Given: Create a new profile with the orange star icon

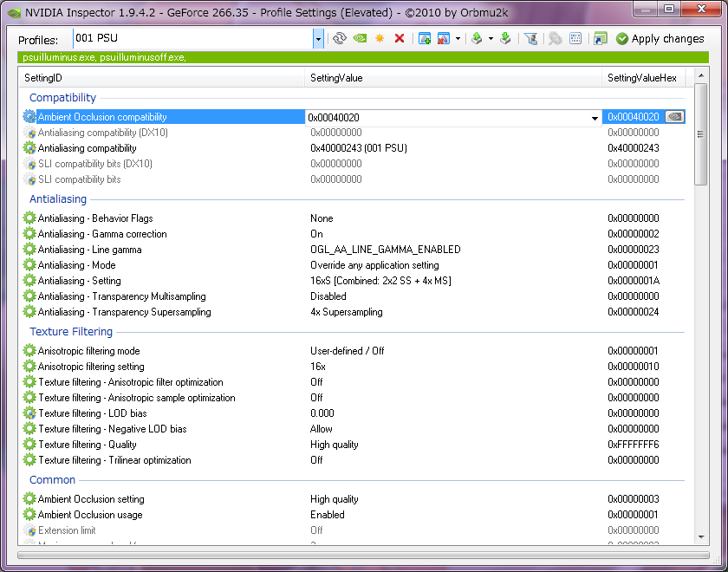Looking at the screenshot, I should pyautogui.click(x=380, y=38).
